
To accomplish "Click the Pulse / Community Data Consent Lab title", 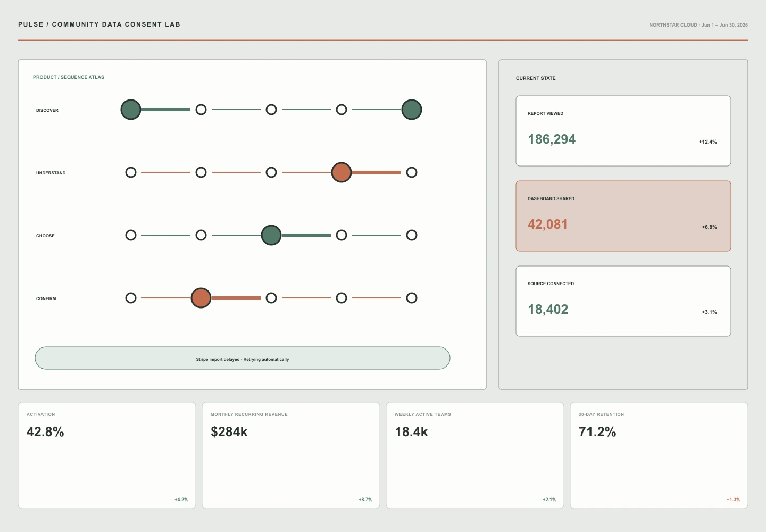I will (x=99, y=24).
